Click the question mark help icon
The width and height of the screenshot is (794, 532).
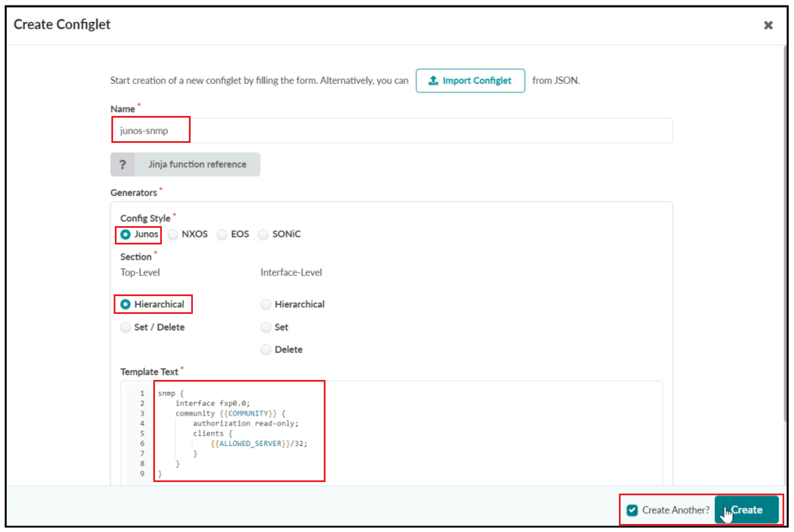(x=122, y=165)
